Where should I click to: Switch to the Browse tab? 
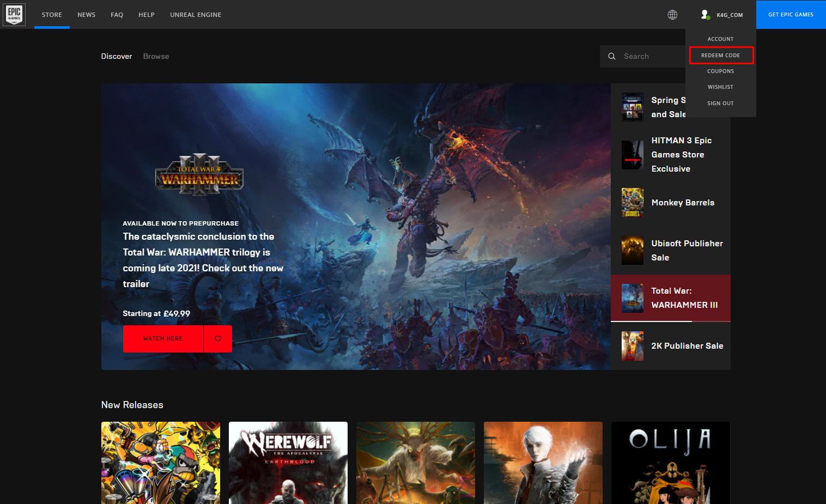[x=156, y=56]
